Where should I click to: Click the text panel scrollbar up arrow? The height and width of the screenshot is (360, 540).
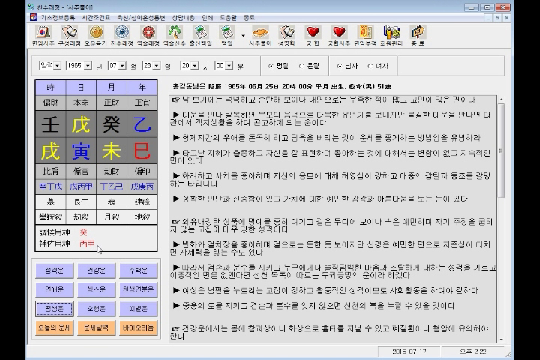point(501,99)
